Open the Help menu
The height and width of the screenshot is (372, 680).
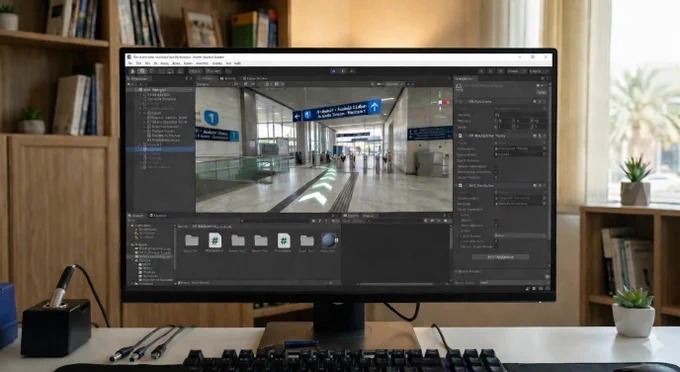pyautogui.click(x=238, y=63)
